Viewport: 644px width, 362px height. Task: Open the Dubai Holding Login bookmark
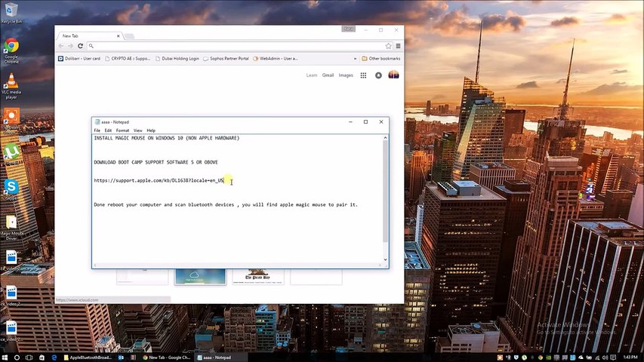(x=177, y=59)
